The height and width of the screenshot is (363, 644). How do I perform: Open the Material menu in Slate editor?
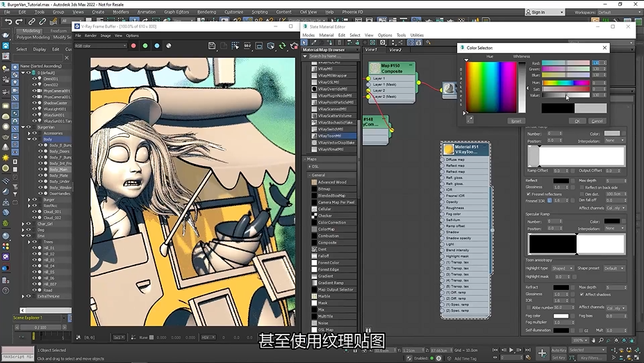(326, 35)
